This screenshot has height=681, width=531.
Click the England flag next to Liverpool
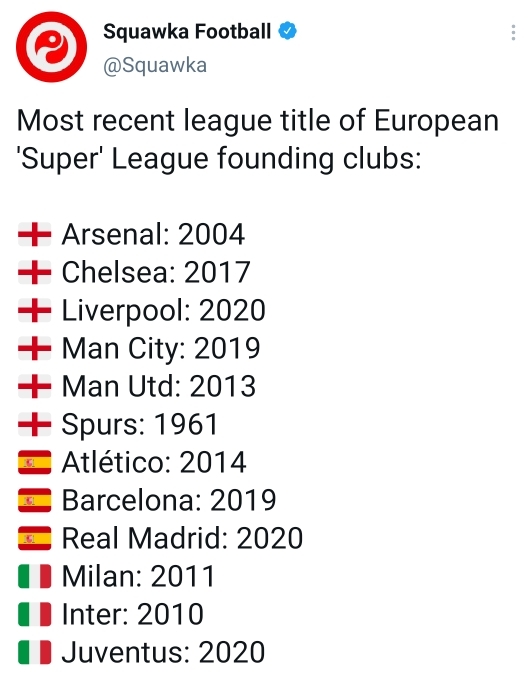(34, 310)
